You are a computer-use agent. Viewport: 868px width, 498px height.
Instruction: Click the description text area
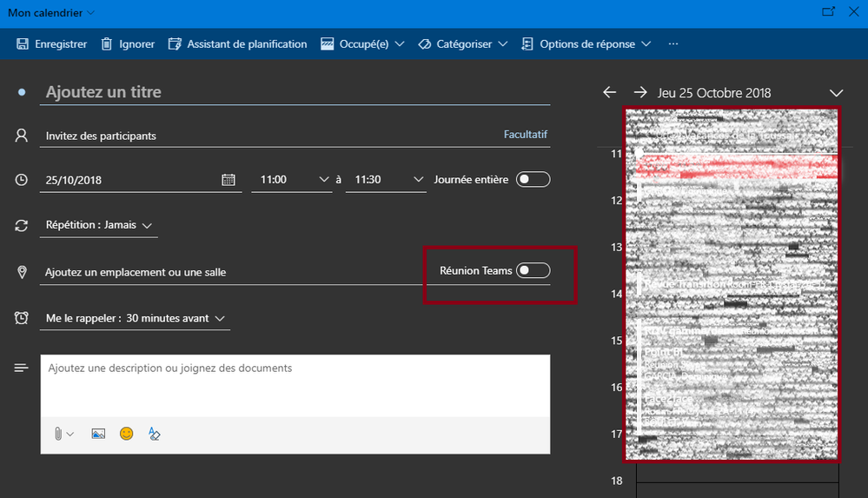coord(295,386)
